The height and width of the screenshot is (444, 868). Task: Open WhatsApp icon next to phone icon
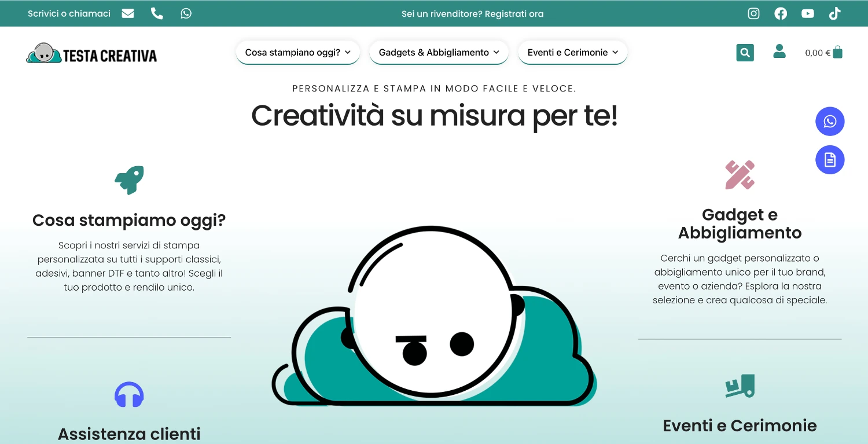(186, 13)
